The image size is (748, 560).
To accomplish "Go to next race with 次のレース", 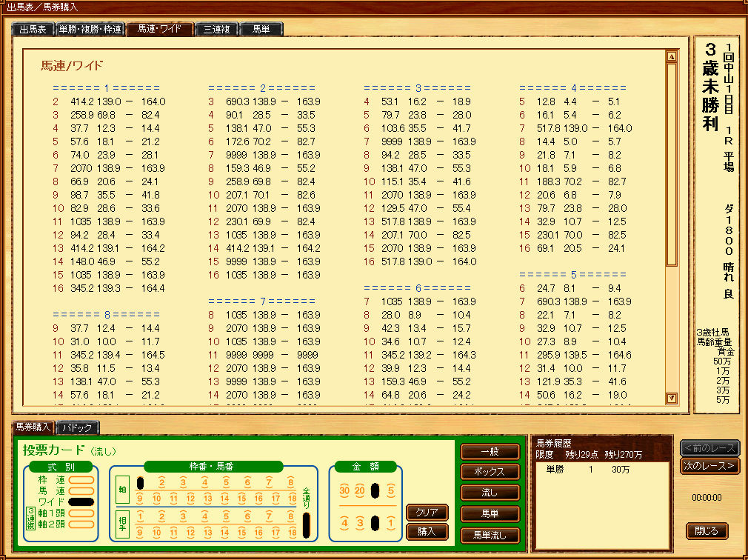I will [x=709, y=466].
